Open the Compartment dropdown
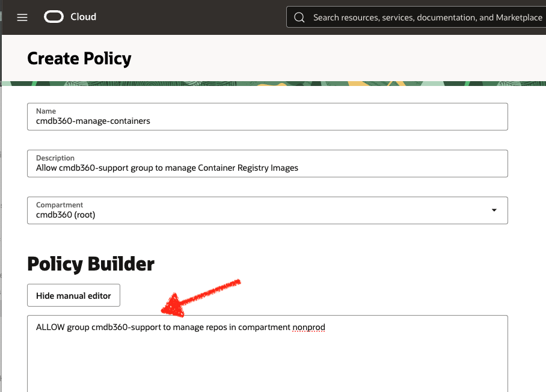This screenshot has width=546, height=392. pyautogui.click(x=268, y=210)
